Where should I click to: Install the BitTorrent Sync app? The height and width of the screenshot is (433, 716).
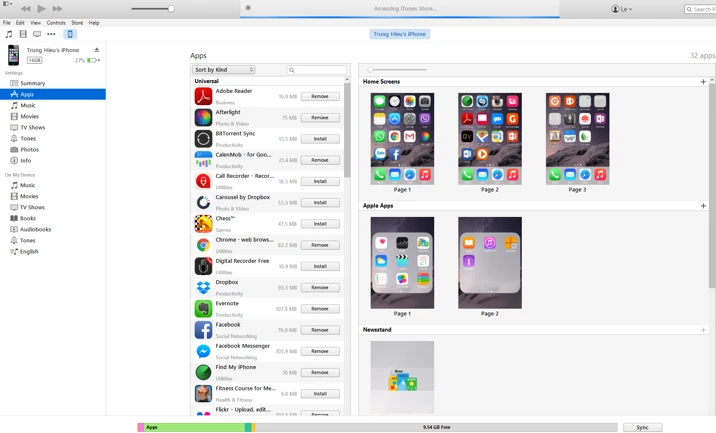[320, 139]
